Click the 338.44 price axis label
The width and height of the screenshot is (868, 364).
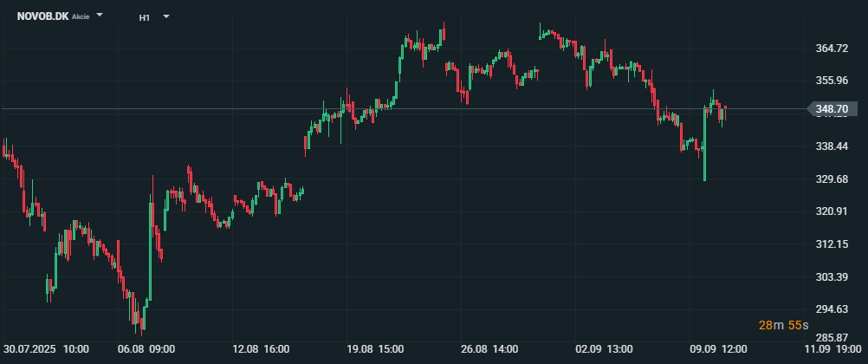click(x=831, y=146)
